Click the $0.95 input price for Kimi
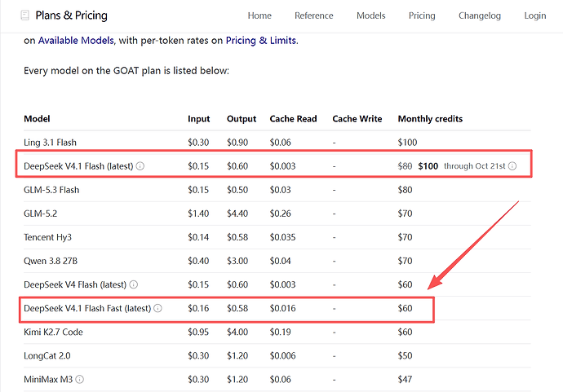 [x=198, y=332]
